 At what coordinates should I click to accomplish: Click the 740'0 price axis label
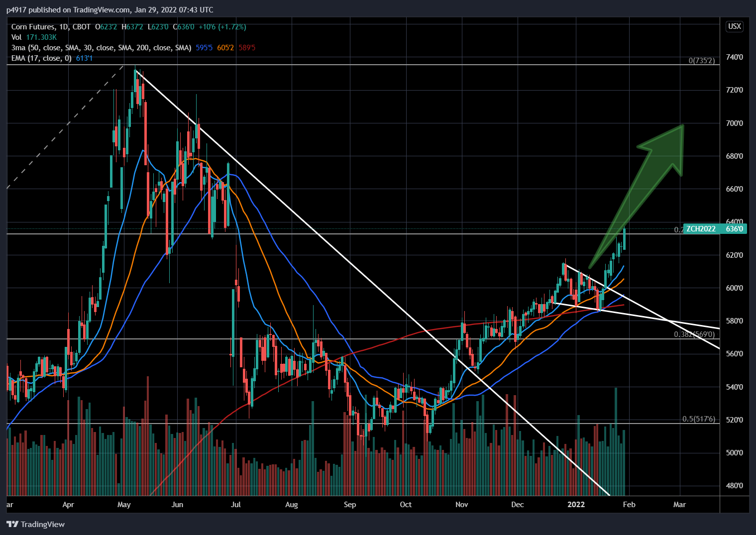click(x=735, y=57)
